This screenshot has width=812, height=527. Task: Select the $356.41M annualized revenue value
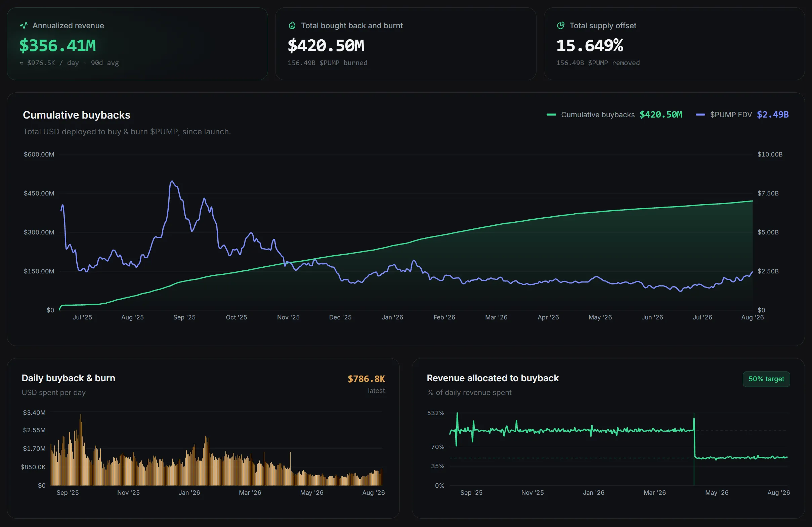click(x=57, y=45)
